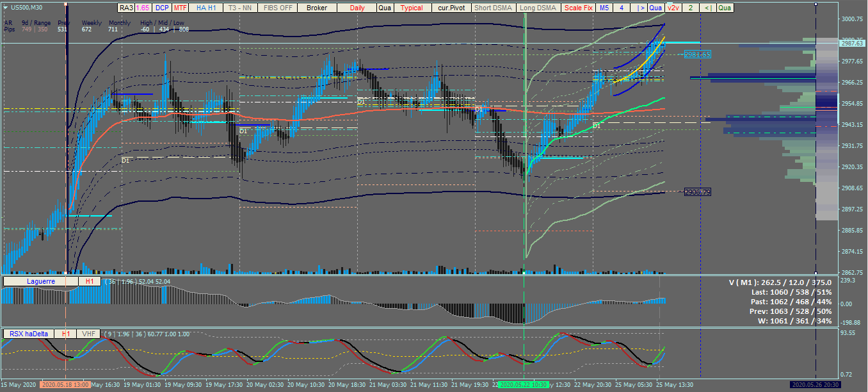Select the T3 - NN option
The image size is (868, 392).
239,8
